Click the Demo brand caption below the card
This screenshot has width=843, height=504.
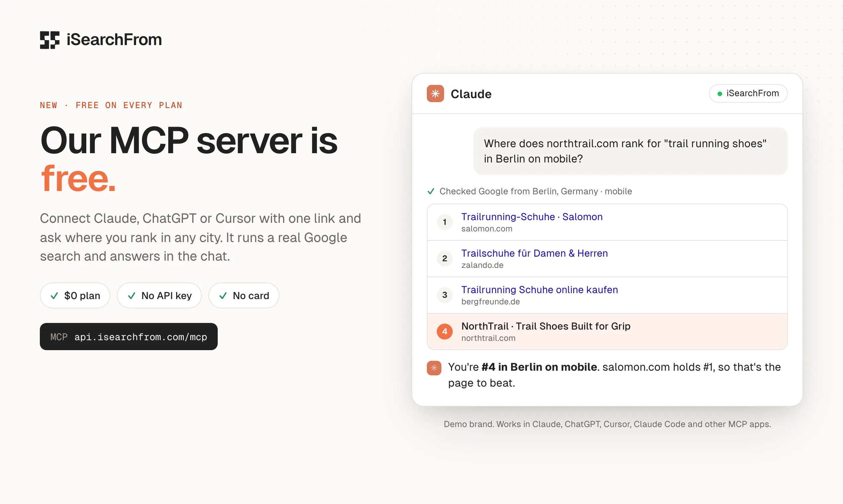click(x=607, y=424)
